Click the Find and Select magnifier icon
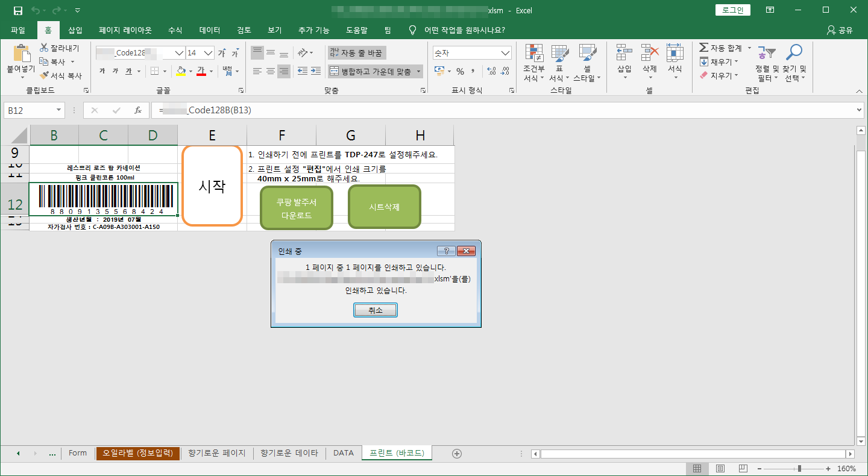The image size is (868, 476). click(x=794, y=54)
